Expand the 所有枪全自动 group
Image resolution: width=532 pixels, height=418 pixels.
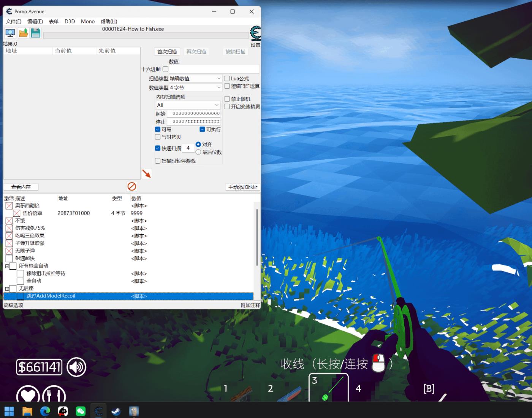tap(7, 266)
